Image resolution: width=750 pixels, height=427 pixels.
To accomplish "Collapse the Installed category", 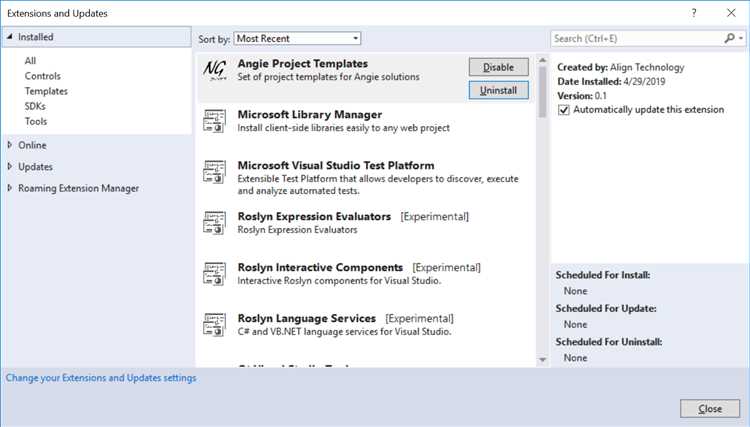I will (10, 37).
